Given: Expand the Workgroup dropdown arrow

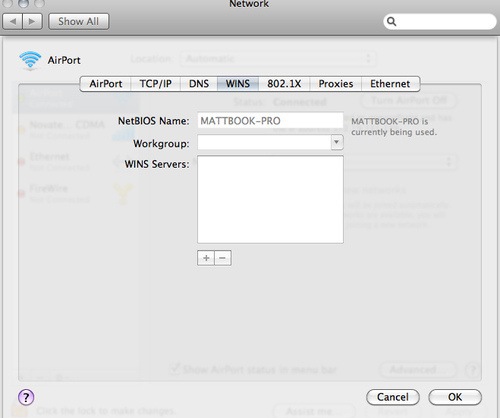Looking at the screenshot, I should click(337, 143).
